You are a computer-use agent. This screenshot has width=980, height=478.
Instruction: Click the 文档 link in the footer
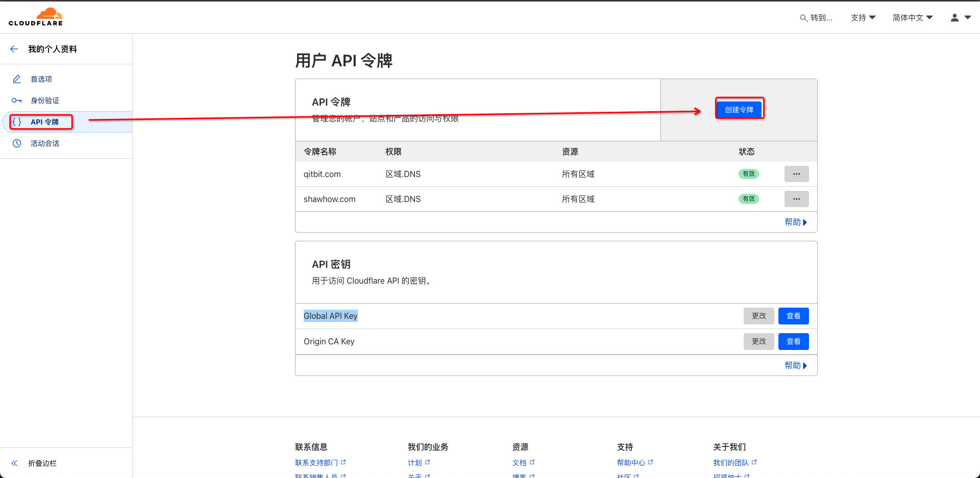[520, 462]
